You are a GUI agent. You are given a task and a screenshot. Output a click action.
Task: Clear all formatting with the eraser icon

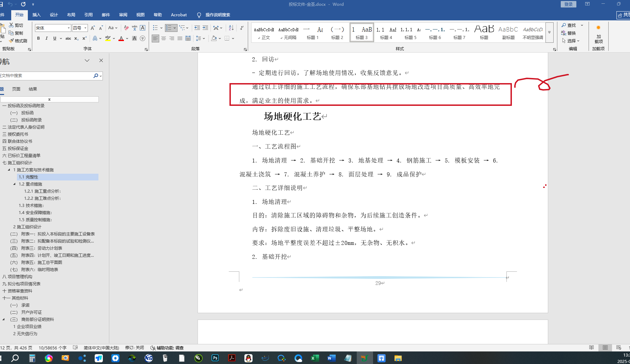[x=126, y=28]
